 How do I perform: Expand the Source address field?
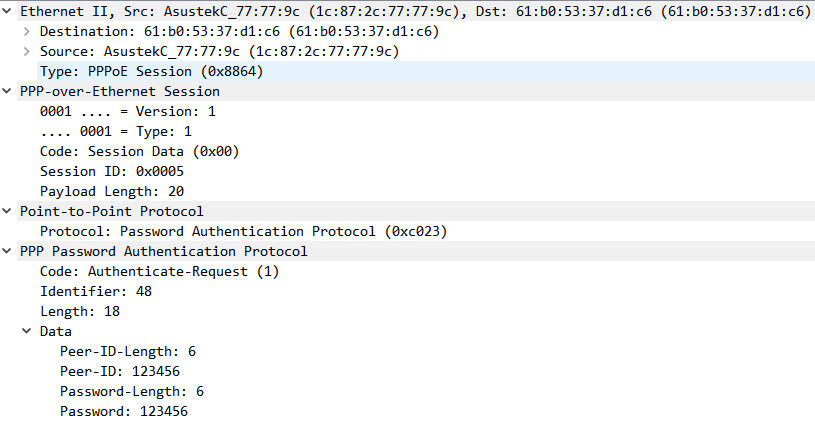click(27, 51)
